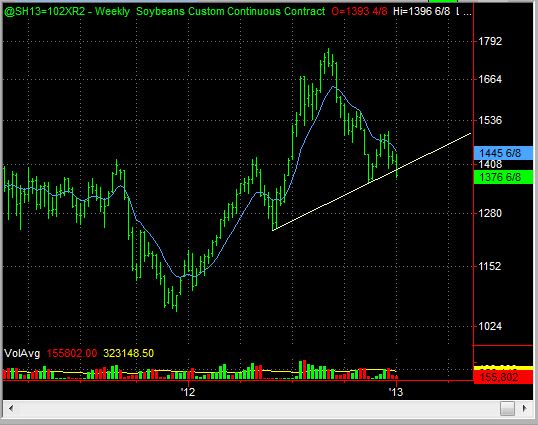Screen dimensions: 538x425
Task: Click the left scroll arrow on the scrollbar
Action: point(11,408)
